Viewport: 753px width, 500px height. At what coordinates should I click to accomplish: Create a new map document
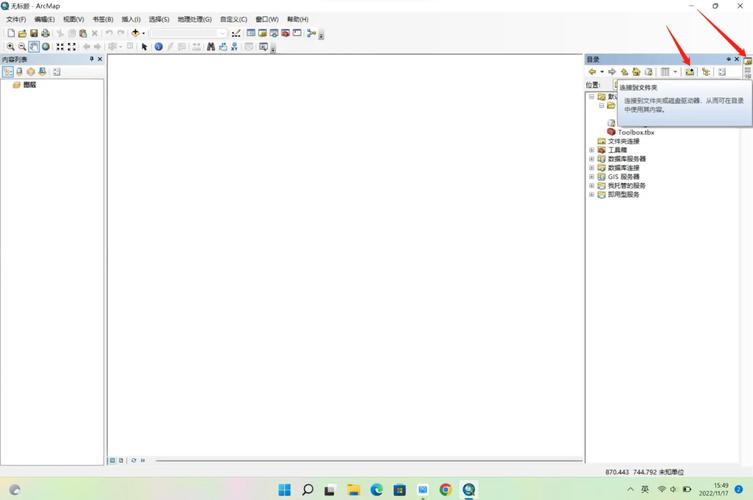[11, 33]
